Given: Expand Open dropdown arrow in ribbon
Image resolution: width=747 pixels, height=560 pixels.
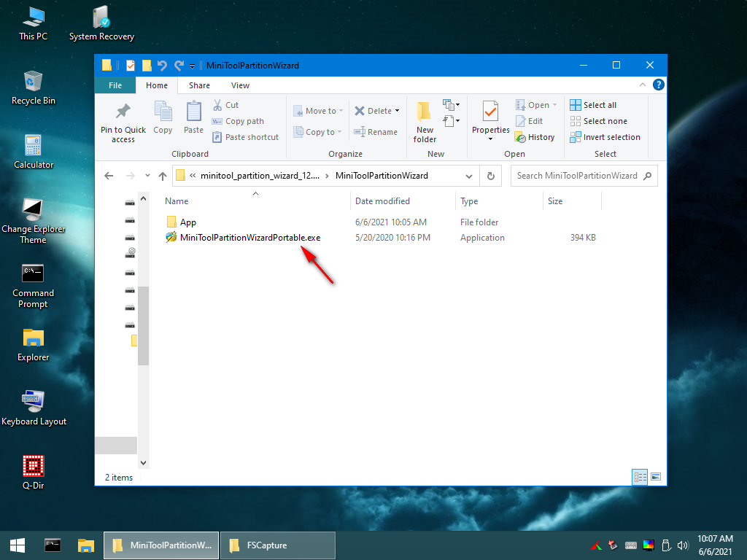Looking at the screenshot, I should coord(554,105).
